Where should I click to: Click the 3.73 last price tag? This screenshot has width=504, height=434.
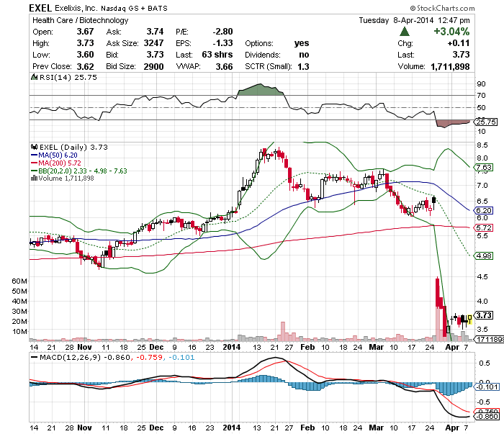coord(484,315)
